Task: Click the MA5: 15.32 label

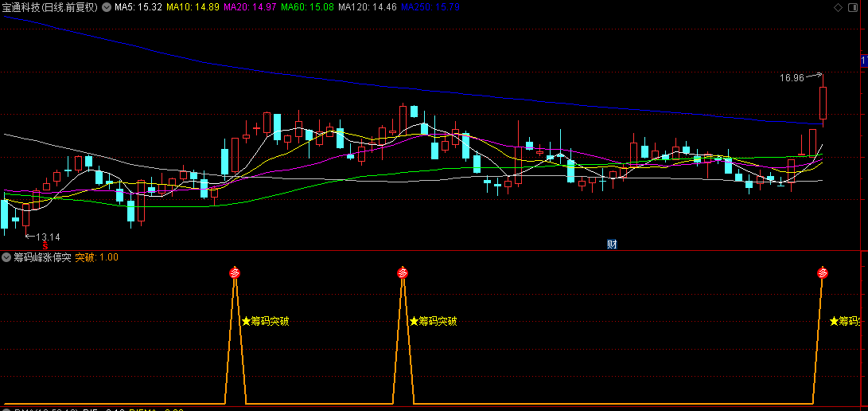Action: tap(138, 7)
